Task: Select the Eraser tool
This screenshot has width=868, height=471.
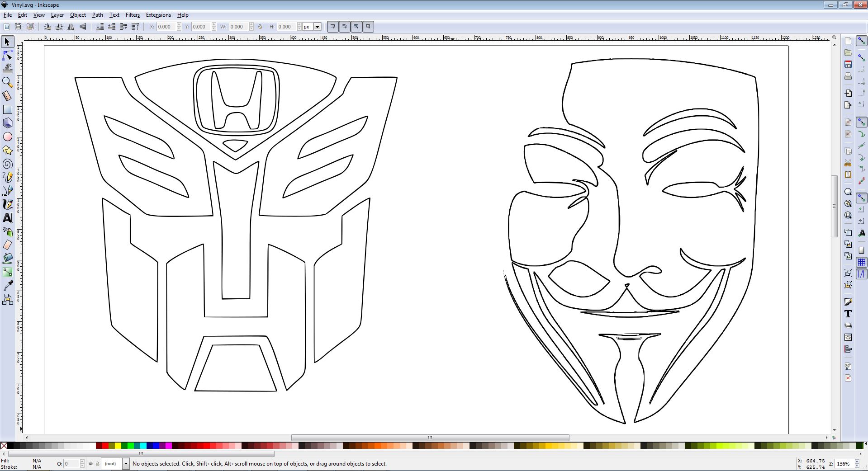Action: coord(7,245)
